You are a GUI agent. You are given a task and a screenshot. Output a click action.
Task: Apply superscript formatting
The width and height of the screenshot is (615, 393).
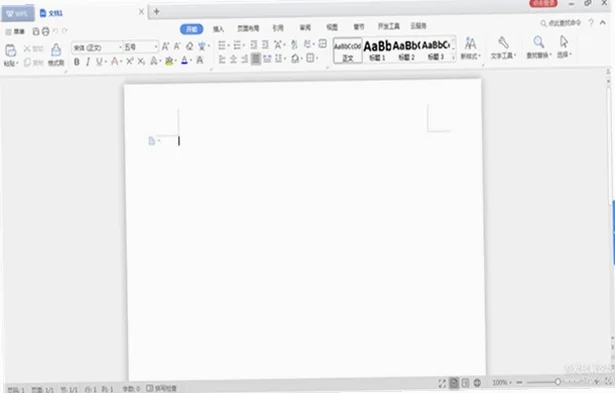[x=129, y=61]
